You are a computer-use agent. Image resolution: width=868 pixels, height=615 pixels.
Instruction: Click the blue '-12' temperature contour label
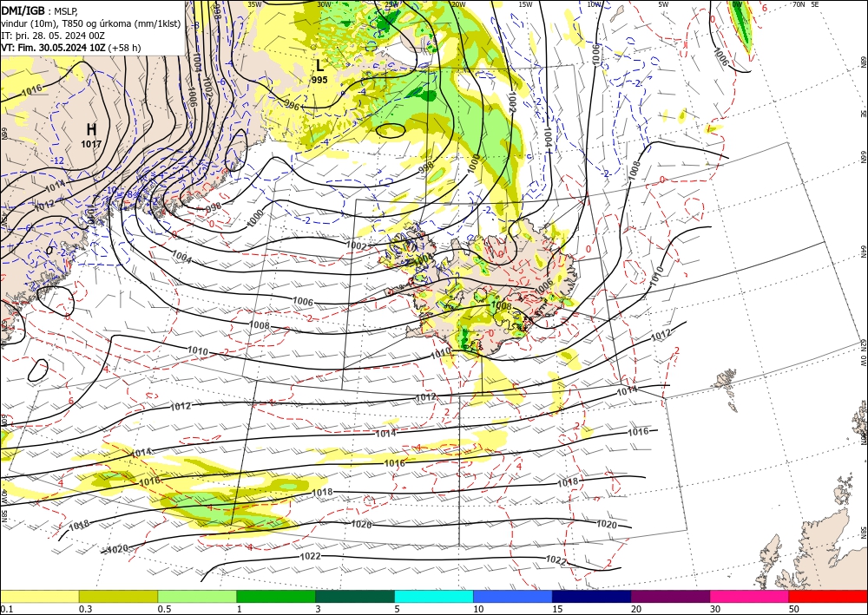[x=57, y=161]
